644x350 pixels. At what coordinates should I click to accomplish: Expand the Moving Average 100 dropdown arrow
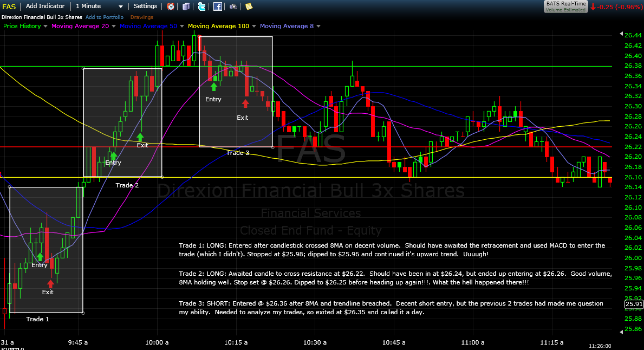pos(254,27)
